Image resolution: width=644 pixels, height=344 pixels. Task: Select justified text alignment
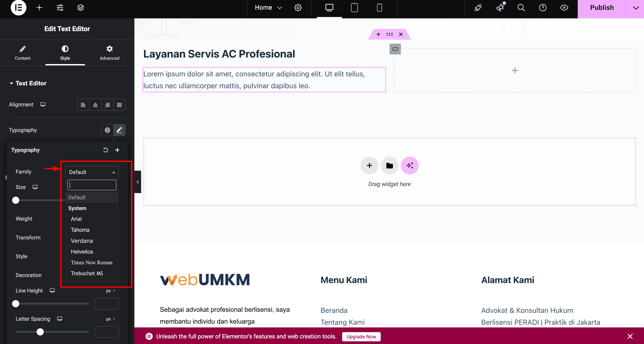[x=119, y=105]
